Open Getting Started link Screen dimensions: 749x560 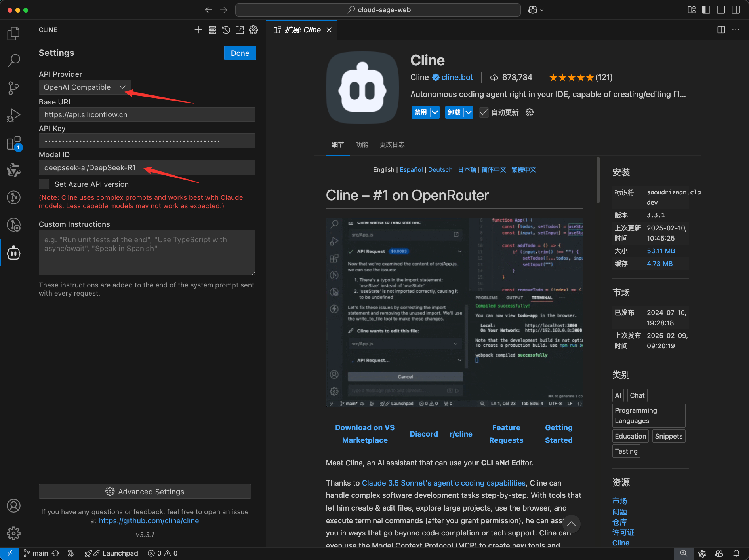[x=558, y=434]
